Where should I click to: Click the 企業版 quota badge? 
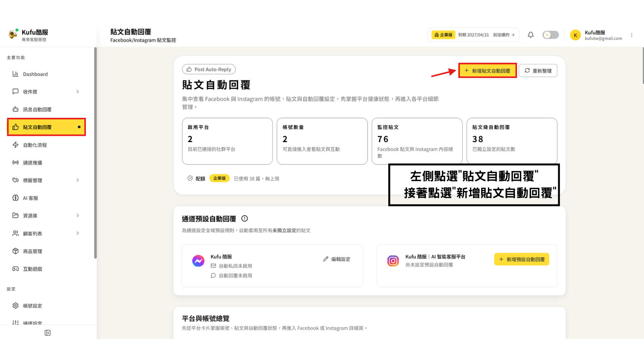click(219, 178)
